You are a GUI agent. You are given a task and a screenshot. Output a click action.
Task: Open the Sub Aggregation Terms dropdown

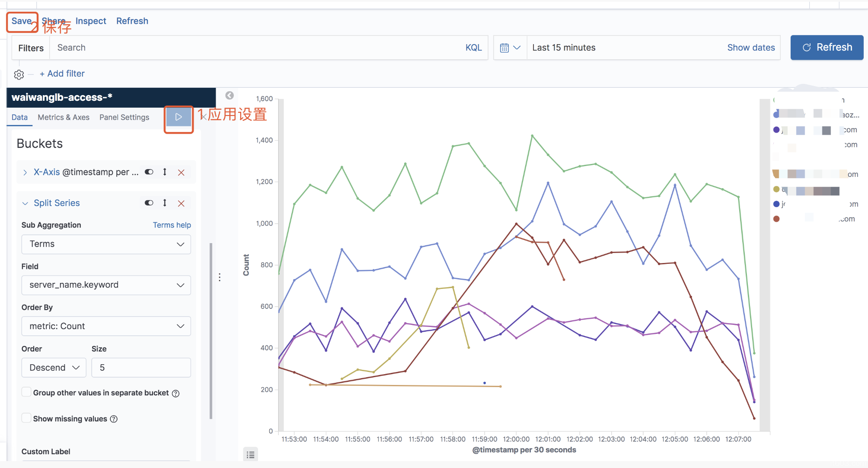click(106, 244)
